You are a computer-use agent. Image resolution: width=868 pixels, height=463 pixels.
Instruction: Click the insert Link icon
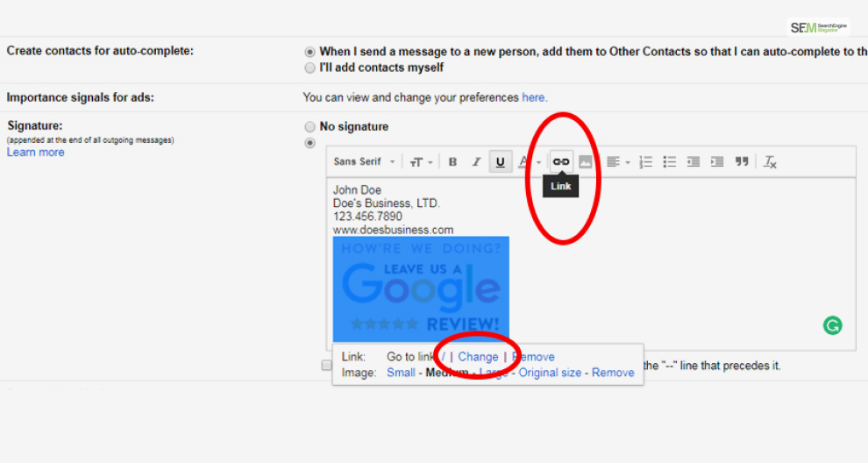coord(561,161)
